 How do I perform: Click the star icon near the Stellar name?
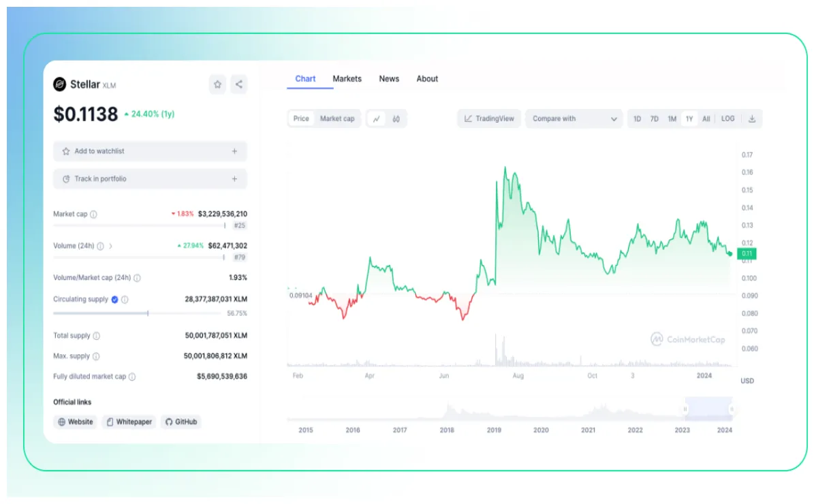point(217,84)
